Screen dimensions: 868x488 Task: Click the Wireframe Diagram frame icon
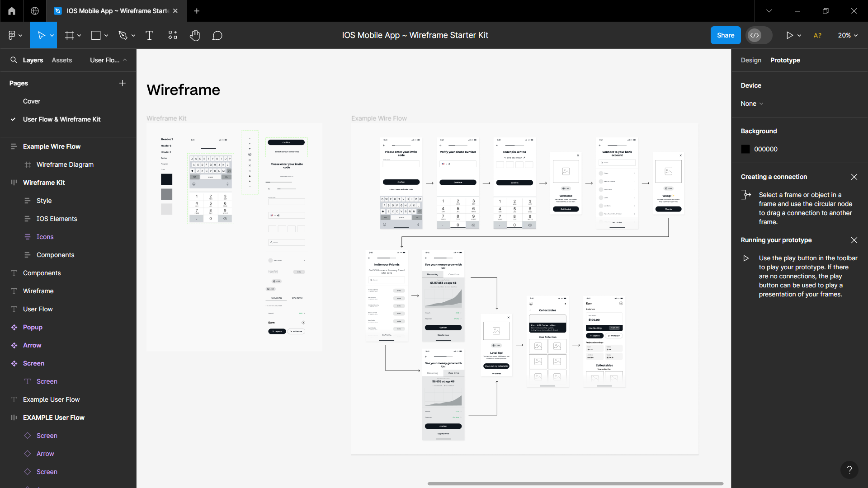coord(28,164)
